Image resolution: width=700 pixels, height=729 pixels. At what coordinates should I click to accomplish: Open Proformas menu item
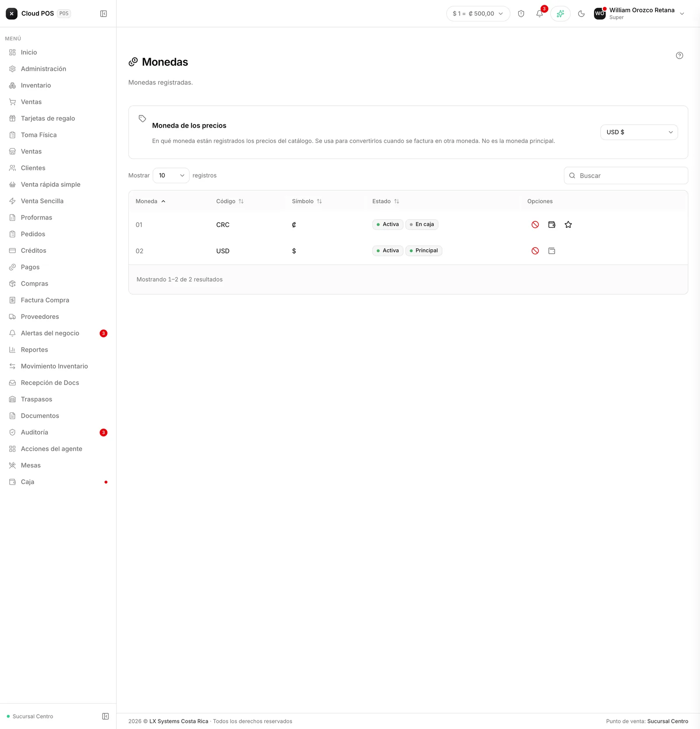58,217
